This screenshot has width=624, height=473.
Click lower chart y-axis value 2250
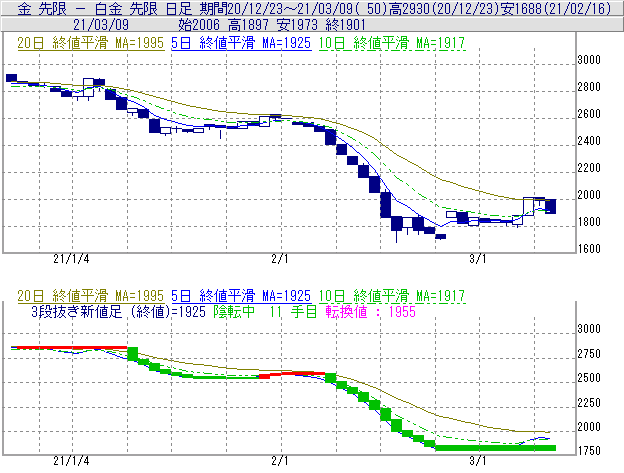[x=589, y=403]
